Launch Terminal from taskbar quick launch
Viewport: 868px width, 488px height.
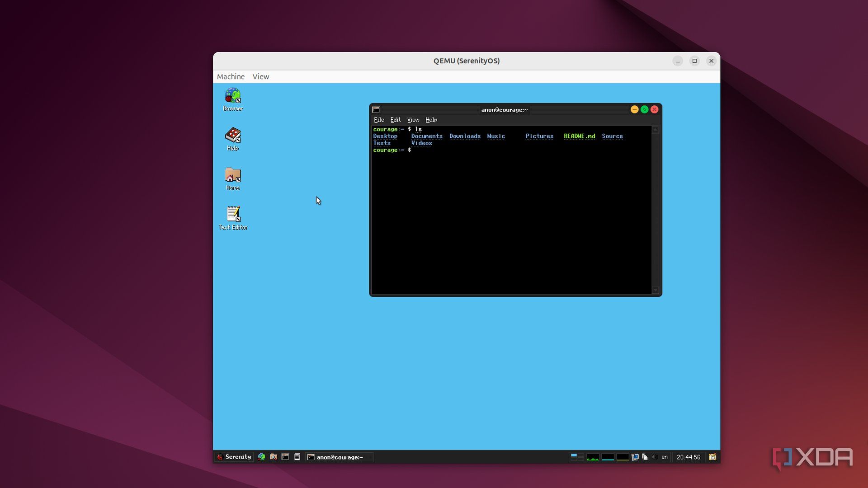(x=285, y=457)
